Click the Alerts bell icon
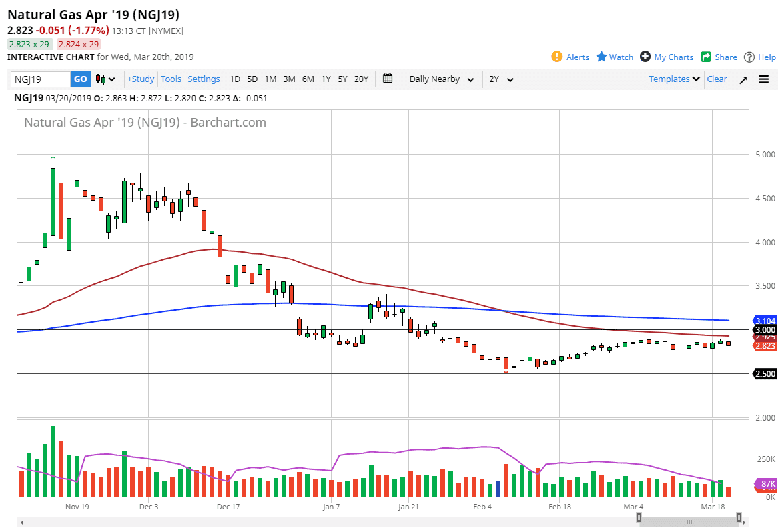This screenshot has width=778, height=532. (558, 57)
